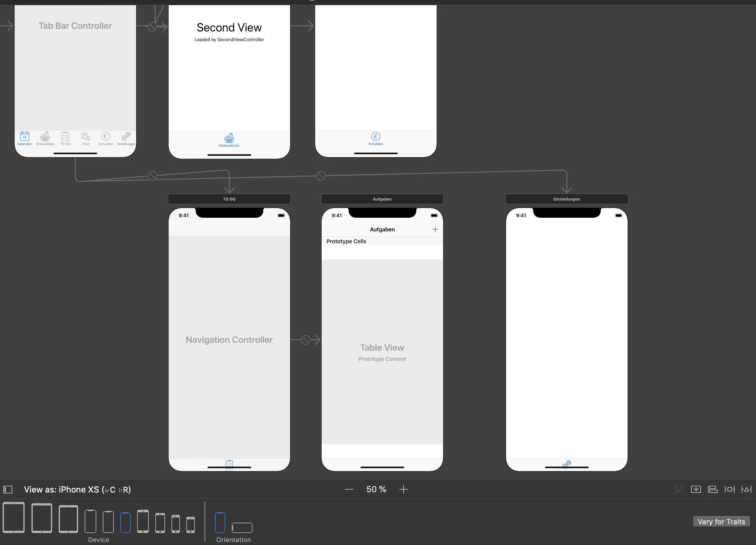Expand the Navigation Controller segue arrow
The image size is (756, 545).
[306, 340]
